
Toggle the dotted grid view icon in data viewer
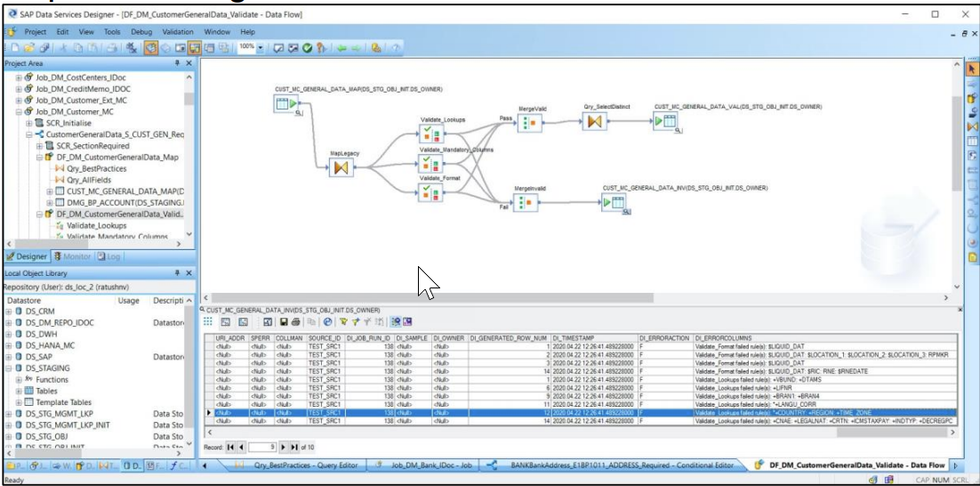coord(208,321)
